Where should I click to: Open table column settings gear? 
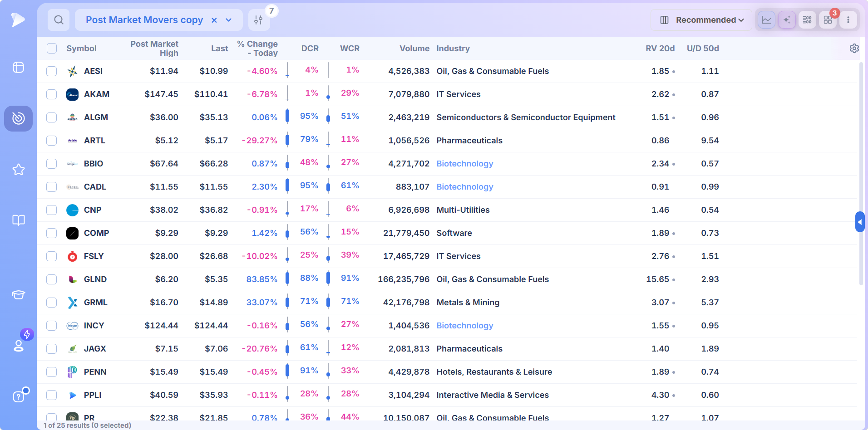click(854, 48)
